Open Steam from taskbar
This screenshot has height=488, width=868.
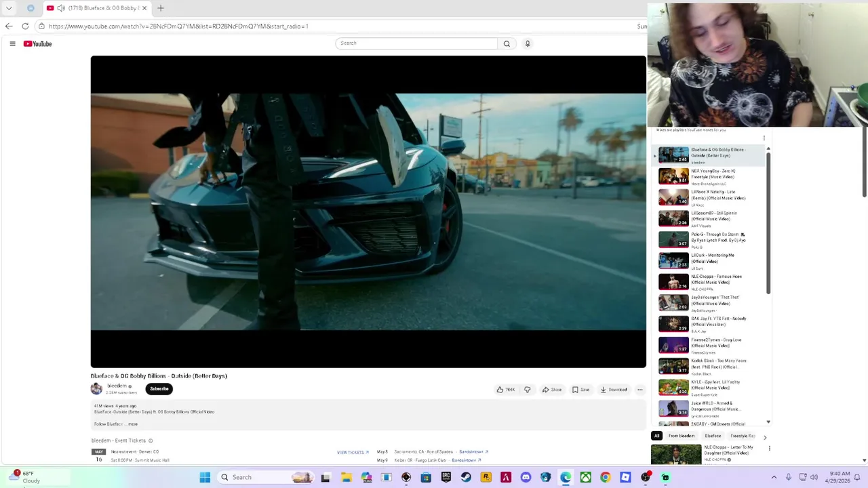click(x=466, y=477)
